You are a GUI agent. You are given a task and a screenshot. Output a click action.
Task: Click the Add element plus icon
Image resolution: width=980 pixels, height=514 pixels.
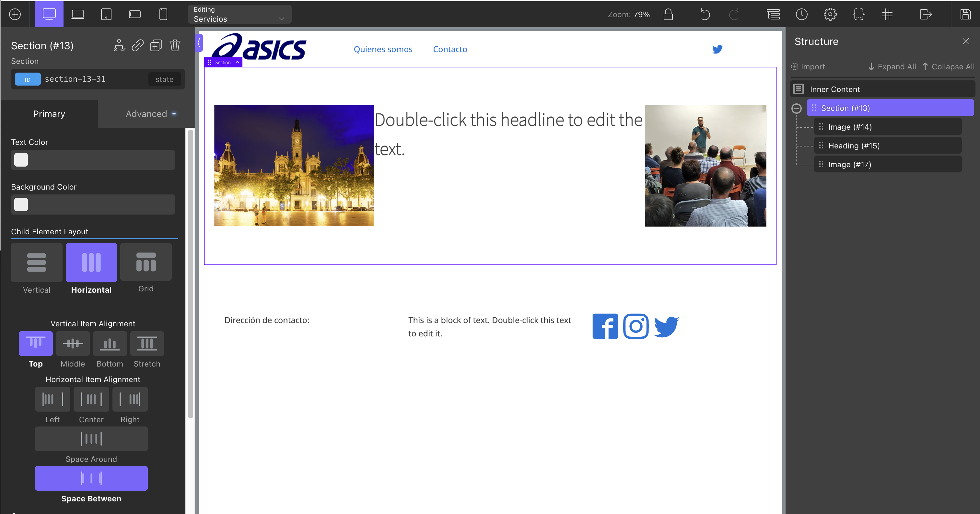coord(15,15)
